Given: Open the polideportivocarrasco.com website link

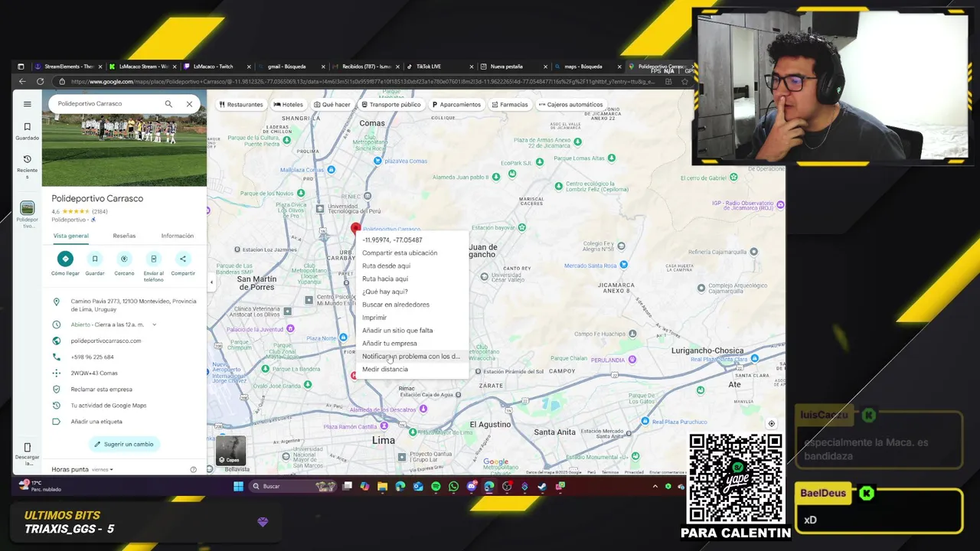Looking at the screenshot, I should click(x=106, y=341).
